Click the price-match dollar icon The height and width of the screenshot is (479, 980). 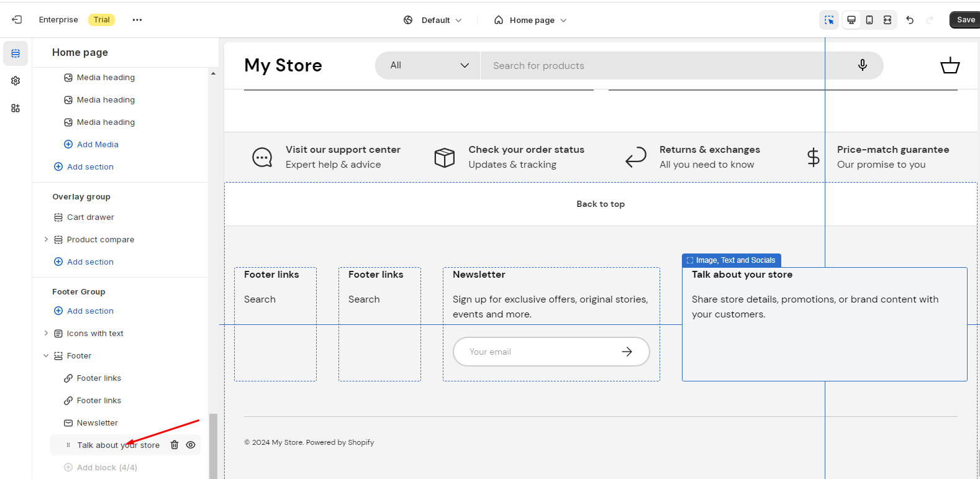pos(813,157)
